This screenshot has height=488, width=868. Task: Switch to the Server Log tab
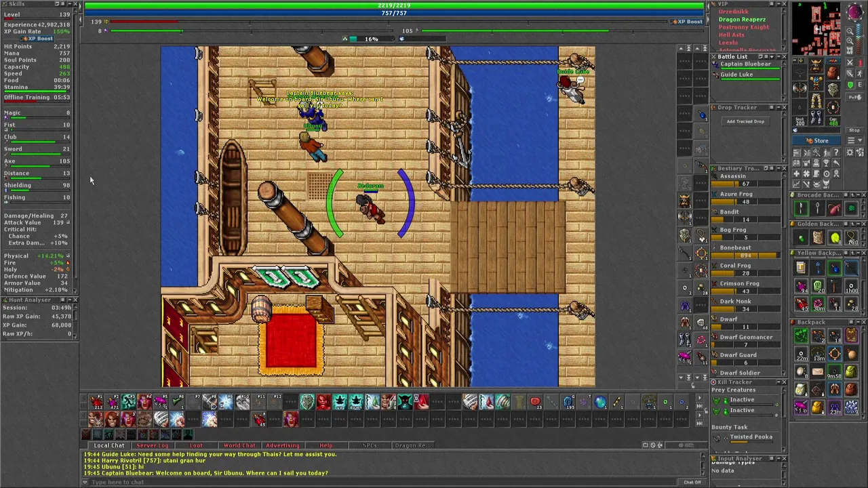point(153,445)
